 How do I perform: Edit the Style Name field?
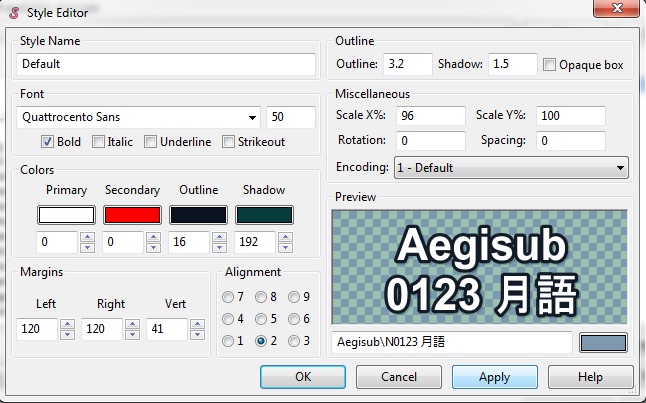(166, 64)
